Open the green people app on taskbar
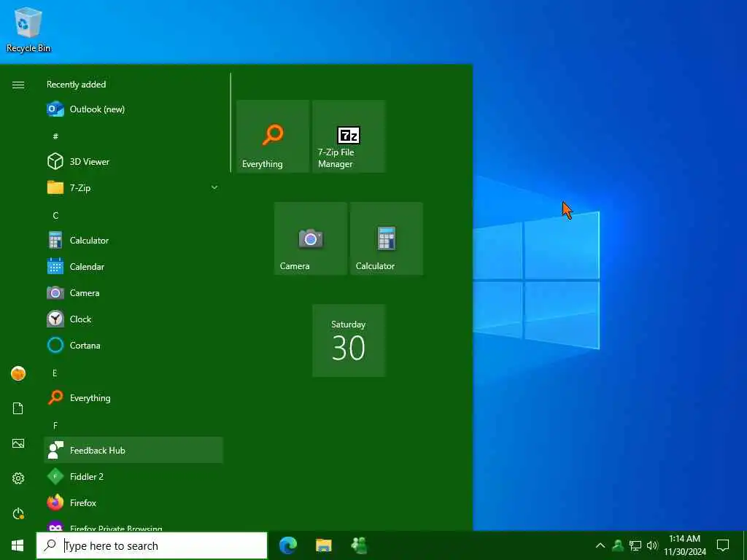The height and width of the screenshot is (560, 747). pos(359,545)
